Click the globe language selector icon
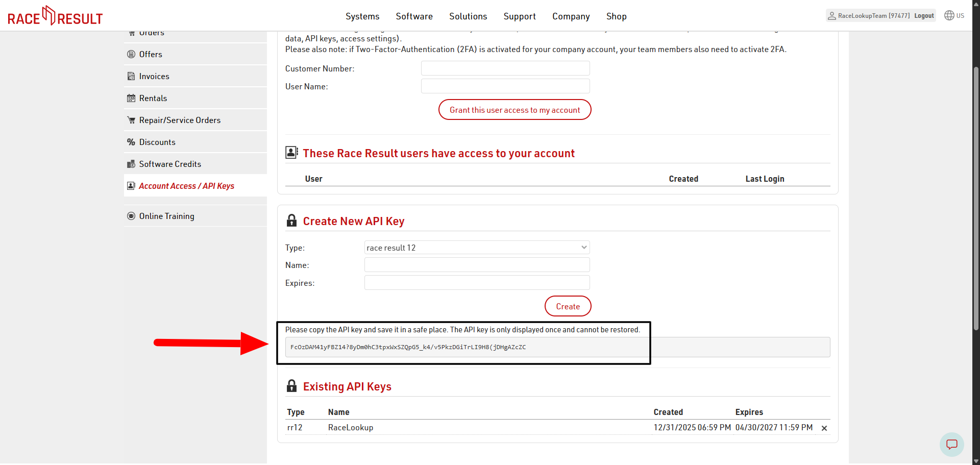Screen dimensions: 980x465 click(949, 15)
